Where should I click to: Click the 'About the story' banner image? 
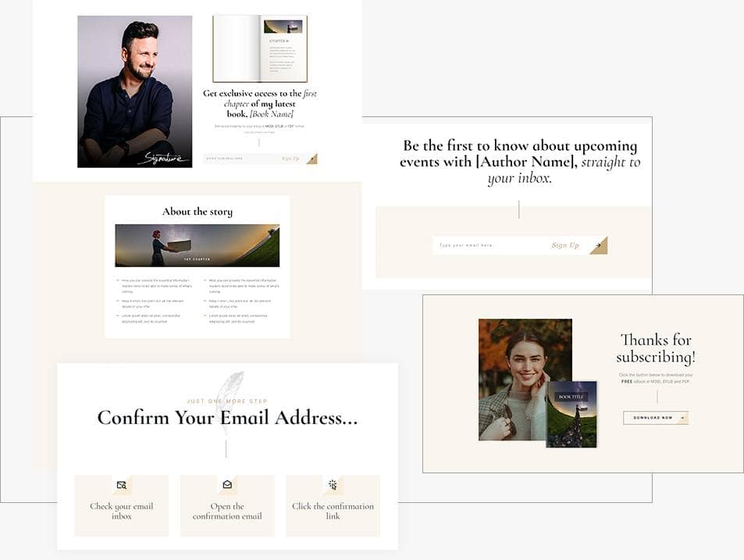(x=198, y=245)
